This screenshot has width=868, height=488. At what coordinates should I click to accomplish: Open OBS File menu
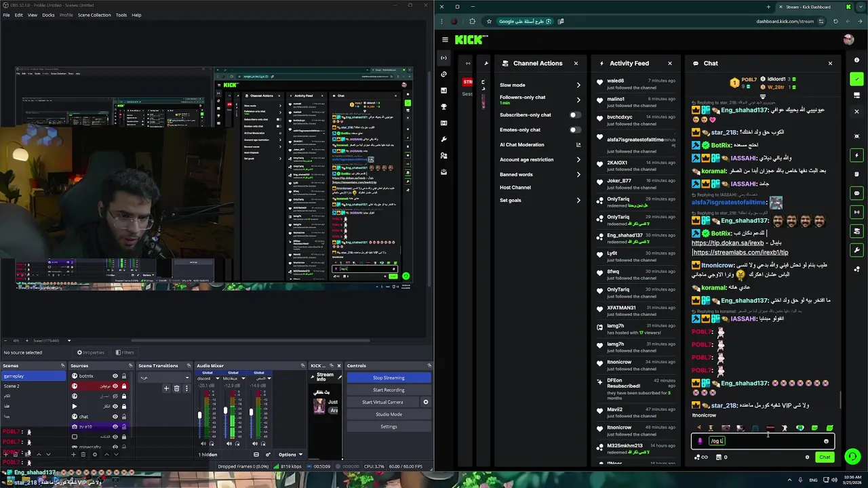tap(6, 15)
